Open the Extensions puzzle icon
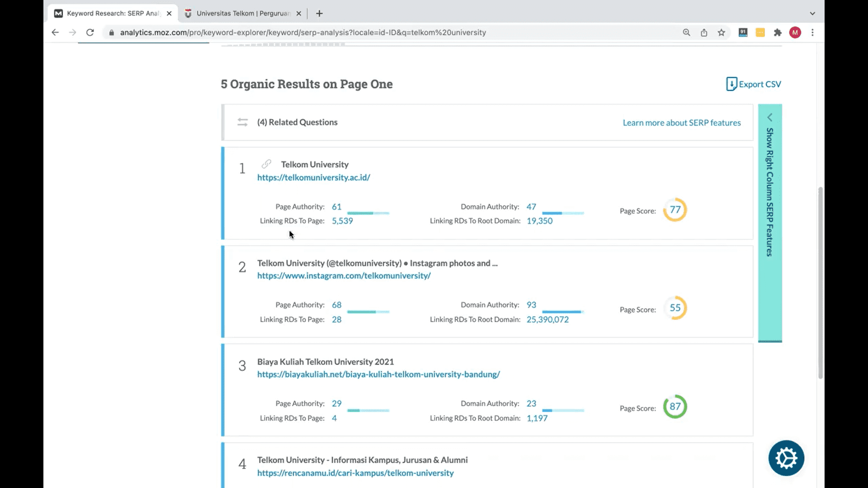This screenshot has height=488, width=868. 778,33
